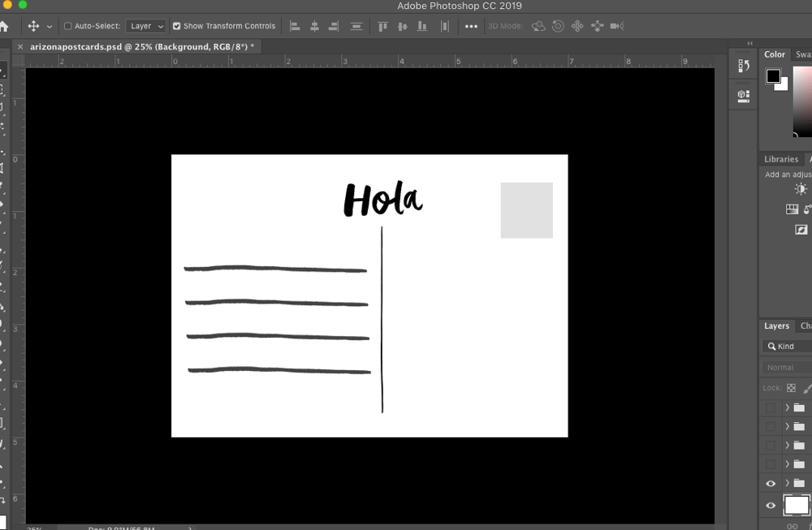Collapse the panels with double-arrow icon
The height and width of the screenshot is (530, 812).
(x=749, y=43)
